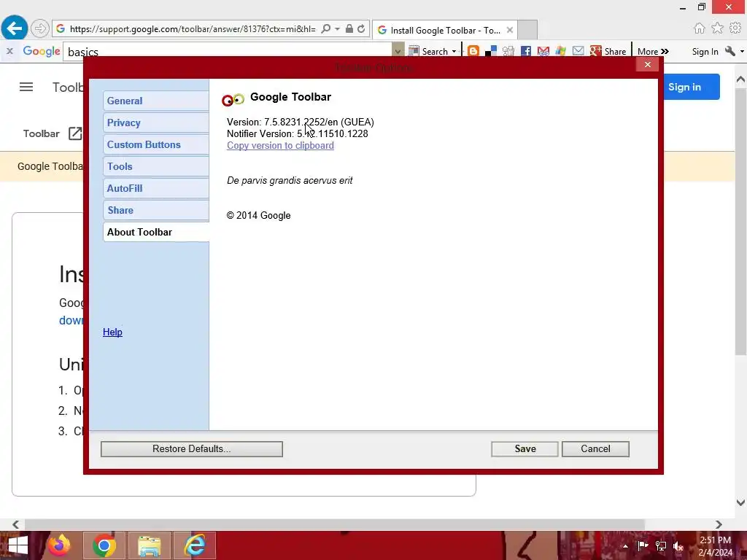
Task: Open the Windows Start menu
Action: [18, 545]
